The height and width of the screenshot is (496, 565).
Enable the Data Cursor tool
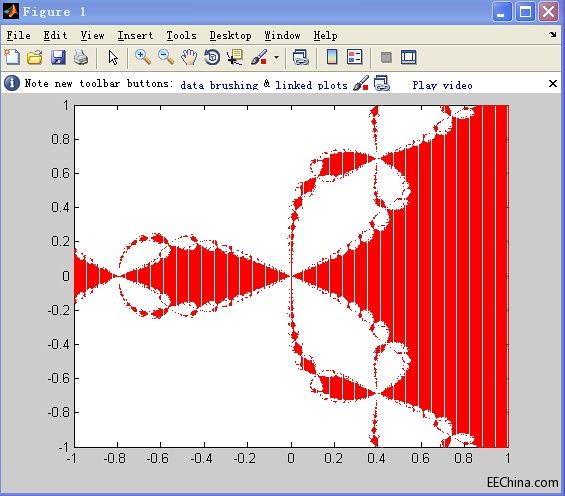click(235, 57)
